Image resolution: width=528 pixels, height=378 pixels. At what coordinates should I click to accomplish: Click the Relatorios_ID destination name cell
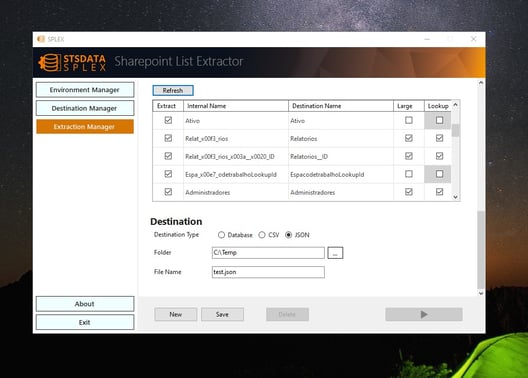(341, 156)
